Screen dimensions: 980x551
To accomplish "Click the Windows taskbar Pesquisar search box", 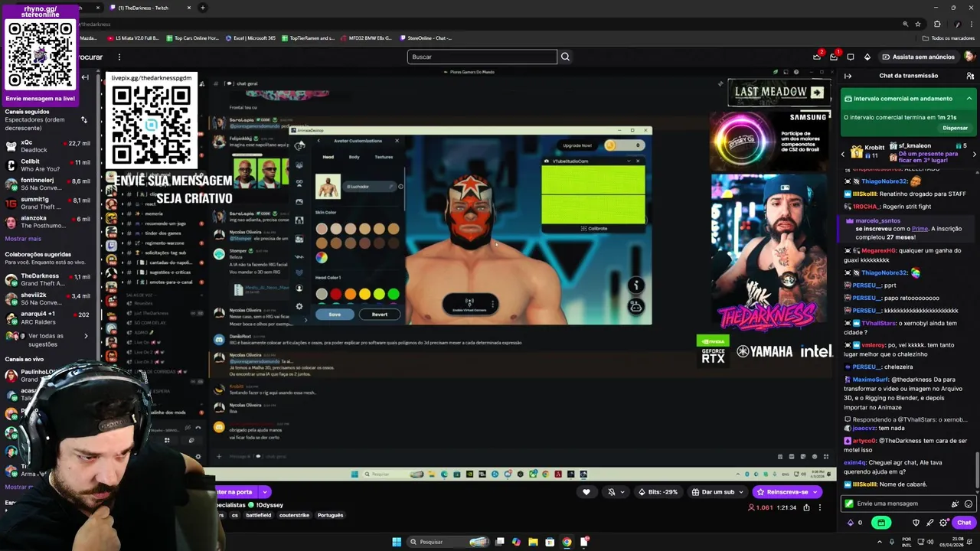I will coord(449,542).
